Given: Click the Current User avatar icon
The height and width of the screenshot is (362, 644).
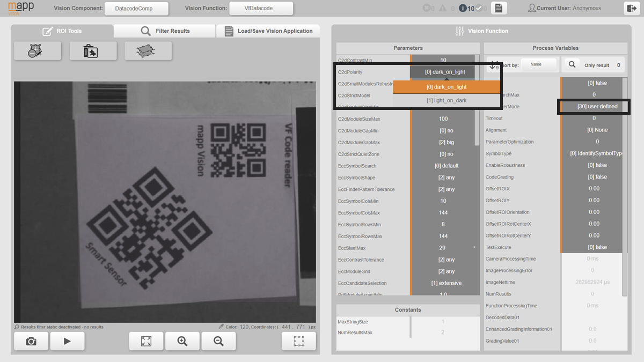Looking at the screenshot, I should point(532,8).
